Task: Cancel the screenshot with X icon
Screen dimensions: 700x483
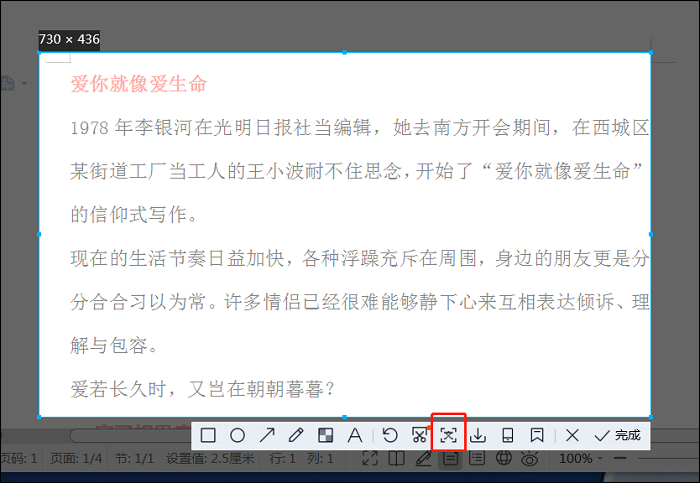Action: [x=572, y=435]
